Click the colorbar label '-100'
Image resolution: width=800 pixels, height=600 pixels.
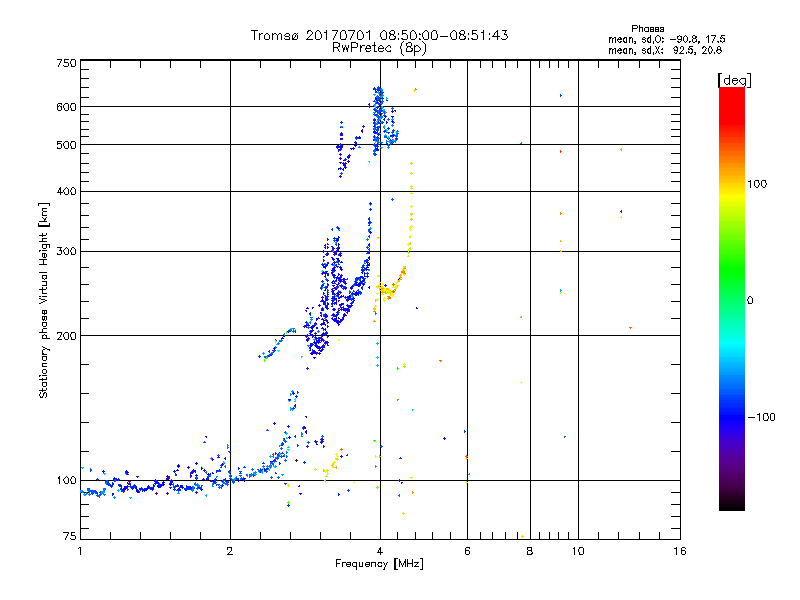pos(761,417)
